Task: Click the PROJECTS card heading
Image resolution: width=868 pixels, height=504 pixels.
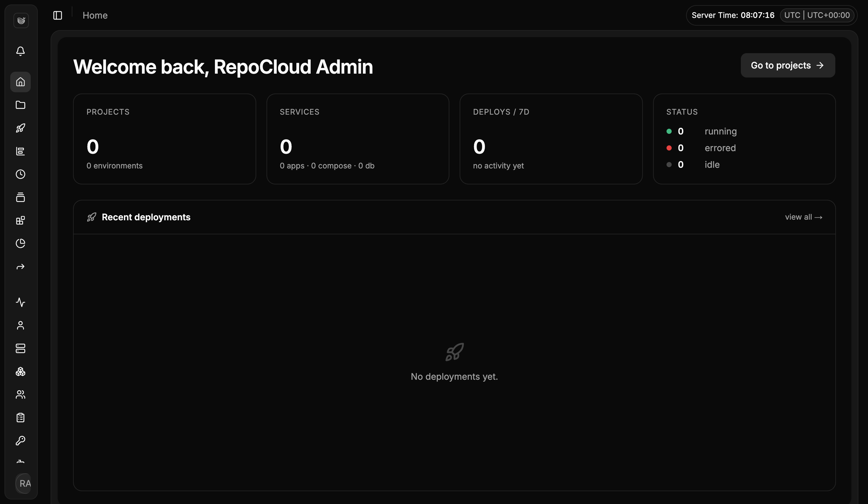Action: pyautogui.click(x=108, y=112)
